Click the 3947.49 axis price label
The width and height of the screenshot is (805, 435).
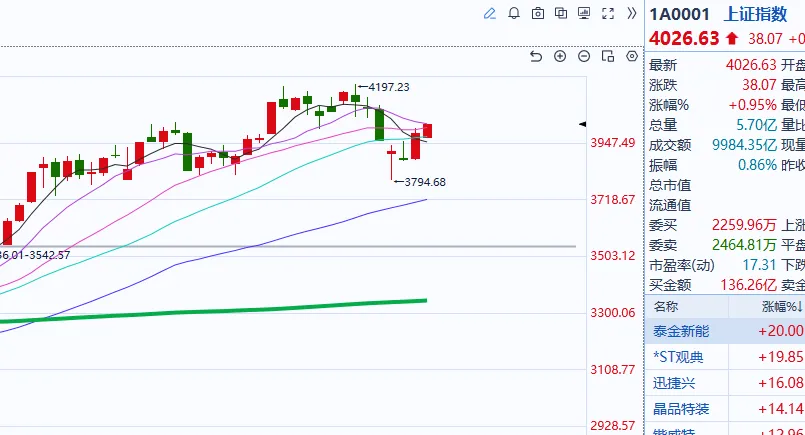[x=612, y=143]
